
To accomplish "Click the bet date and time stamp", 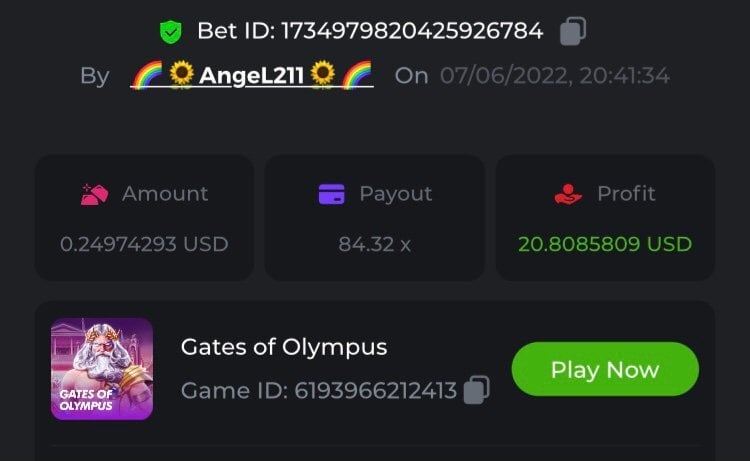I will click(555, 76).
